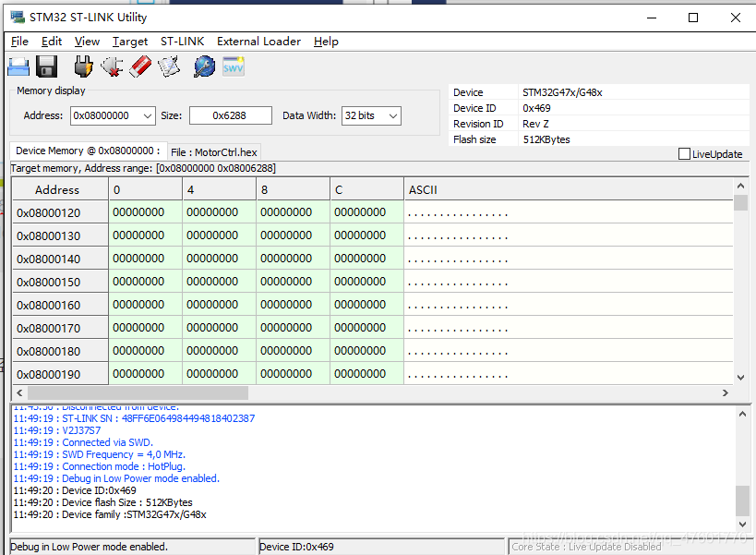
Task: Click log line ST-LINK SN
Action: pos(134,418)
